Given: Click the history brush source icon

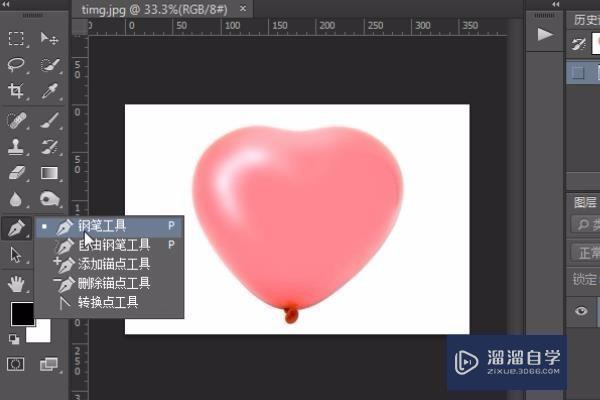Looking at the screenshot, I should pos(579,44).
